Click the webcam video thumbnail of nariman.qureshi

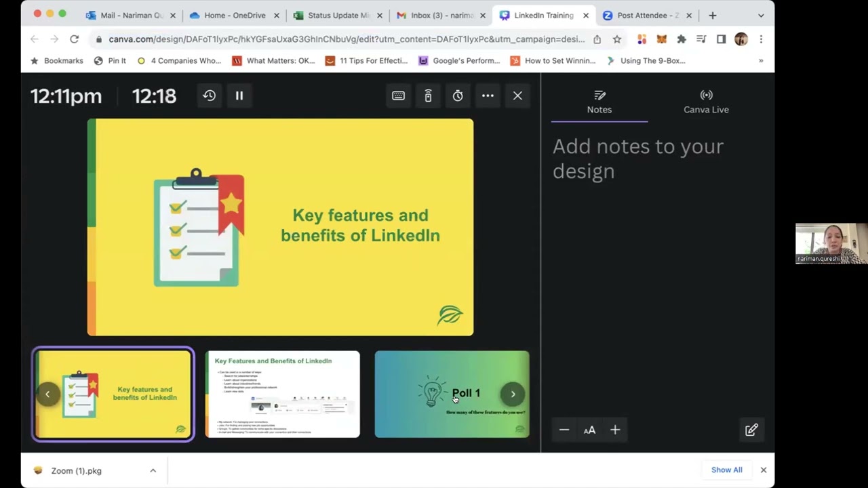(831, 243)
